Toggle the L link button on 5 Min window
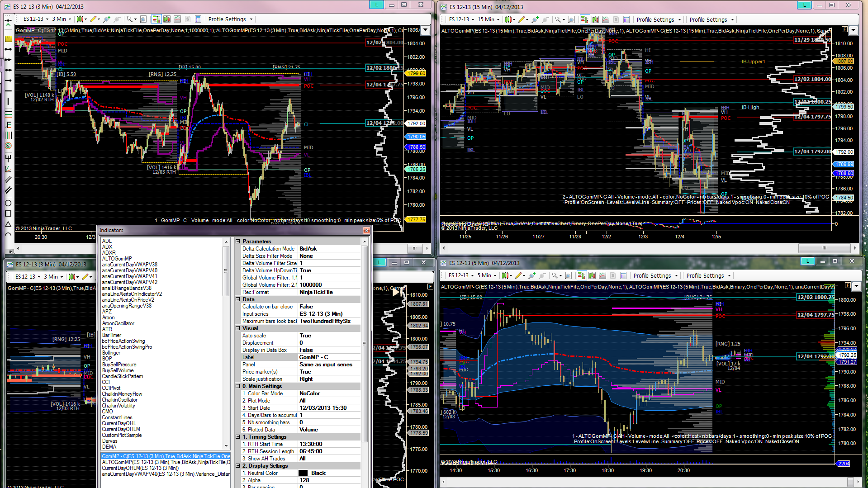868x488 pixels. pyautogui.click(x=807, y=261)
